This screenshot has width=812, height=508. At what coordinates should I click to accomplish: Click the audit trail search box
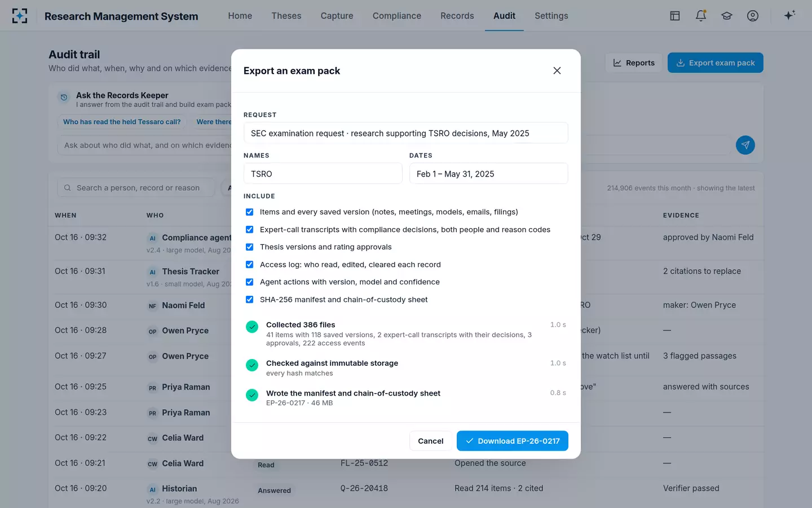click(136, 188)
